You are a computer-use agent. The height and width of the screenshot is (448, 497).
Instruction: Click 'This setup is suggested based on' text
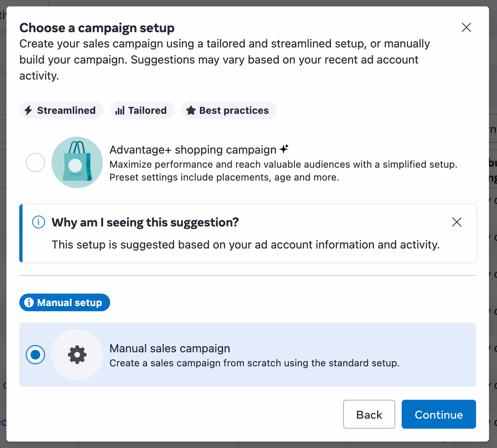[x=246, y=245]
